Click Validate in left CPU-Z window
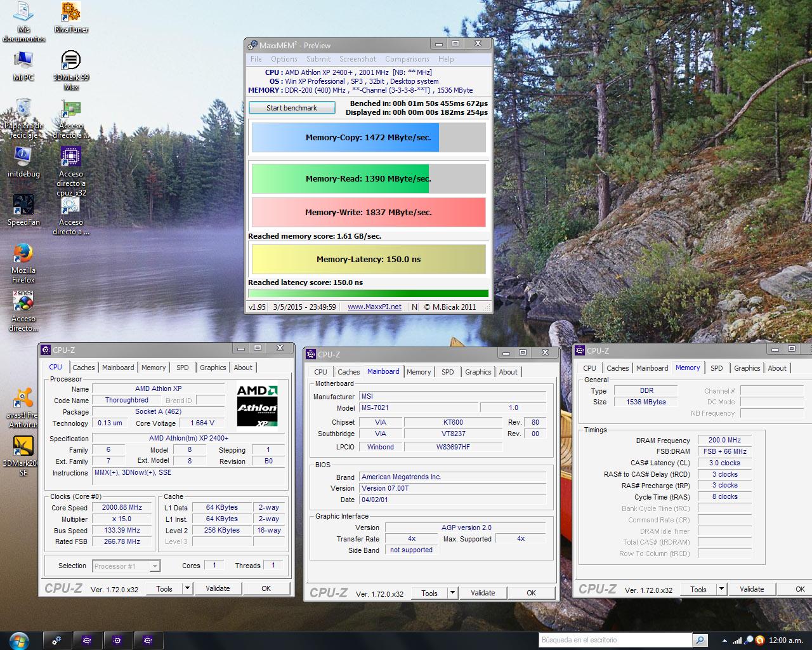The height and width of the screenshot is (650, 812). point(218,588)
